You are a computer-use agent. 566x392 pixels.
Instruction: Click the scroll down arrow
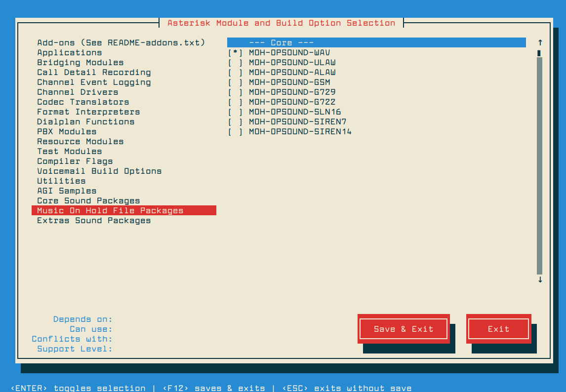click(540, 279)
